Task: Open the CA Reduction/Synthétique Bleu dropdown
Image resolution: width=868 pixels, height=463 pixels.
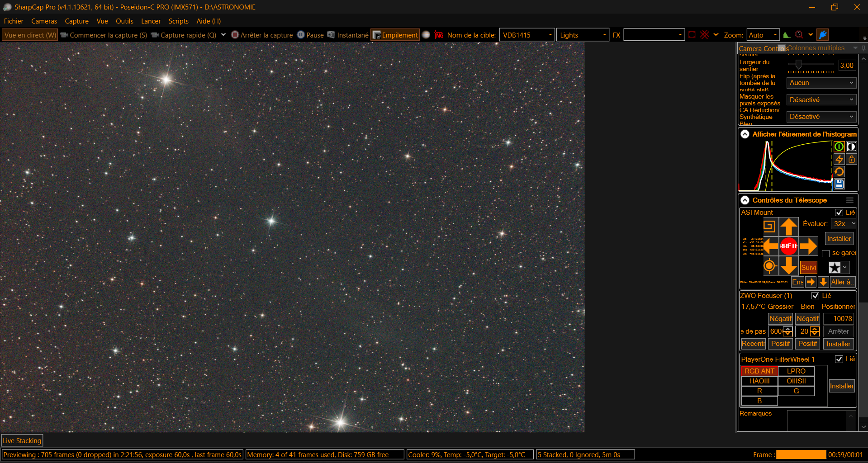Action: point(821,117)
